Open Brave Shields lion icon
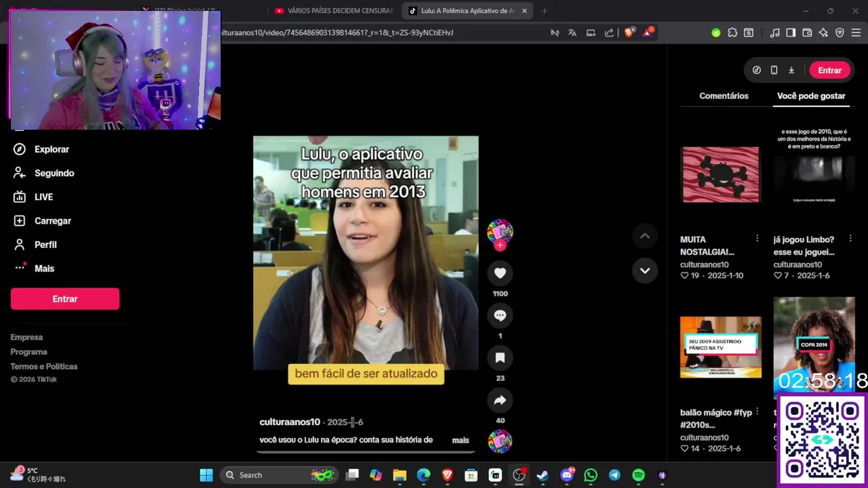The image size is (868, 488). click(629, 33)
